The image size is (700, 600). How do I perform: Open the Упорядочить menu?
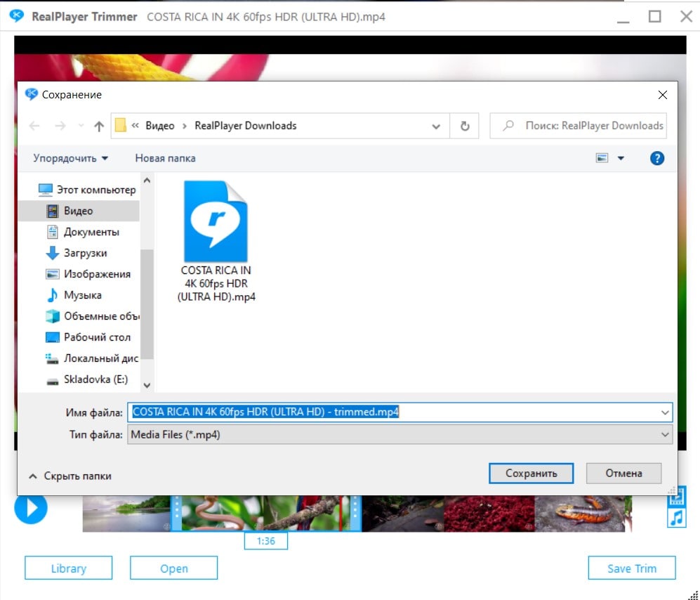click(x=70, y=158)
